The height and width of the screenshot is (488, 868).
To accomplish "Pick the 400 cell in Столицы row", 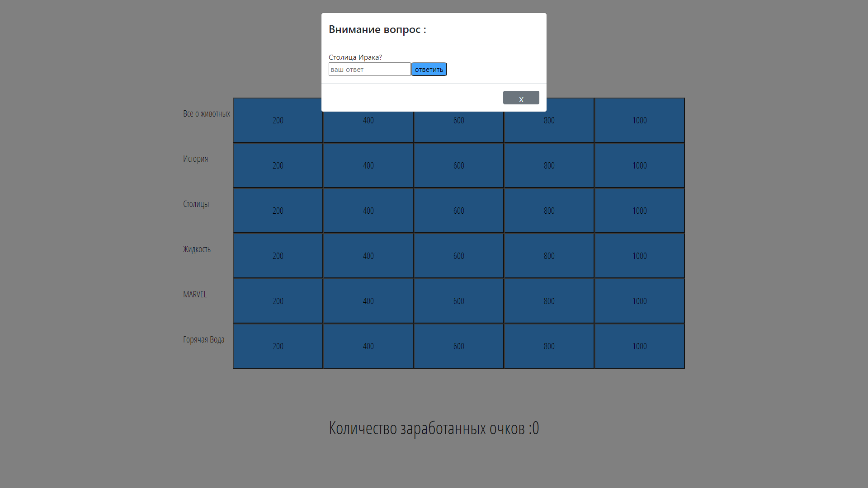I will point(368,211).
